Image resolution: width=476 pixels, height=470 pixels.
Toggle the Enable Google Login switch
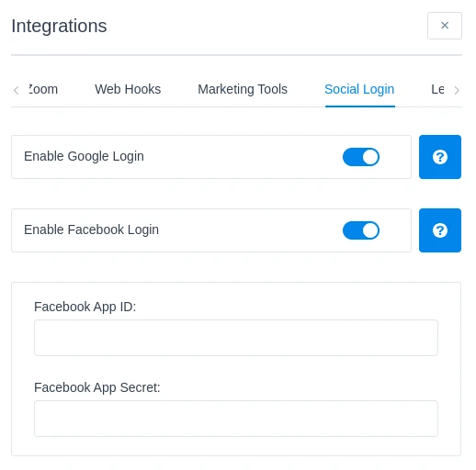click(361, 157)
